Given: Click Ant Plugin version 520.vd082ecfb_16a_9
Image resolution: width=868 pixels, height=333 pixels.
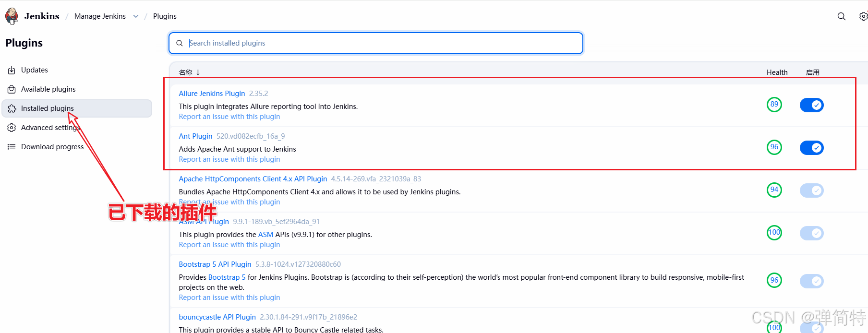Looking at the screenshot, I should tap(251, 136).
